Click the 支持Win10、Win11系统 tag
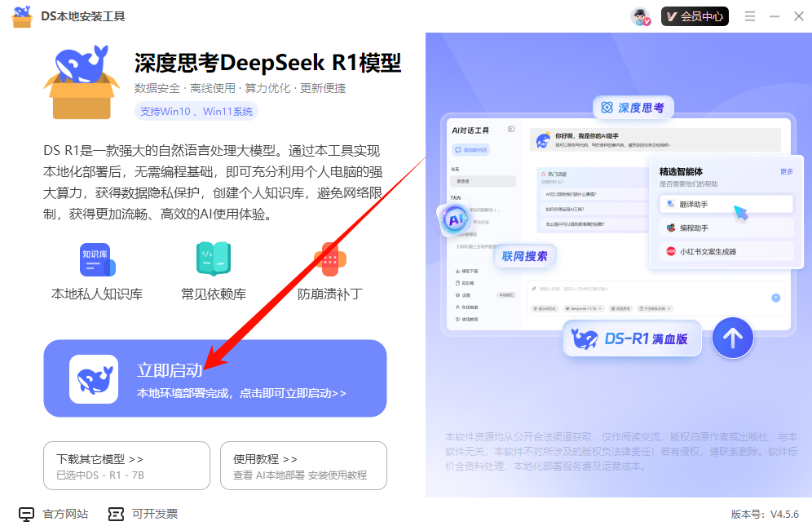Screen dimensions: 812x526 (x=196, y=112)
